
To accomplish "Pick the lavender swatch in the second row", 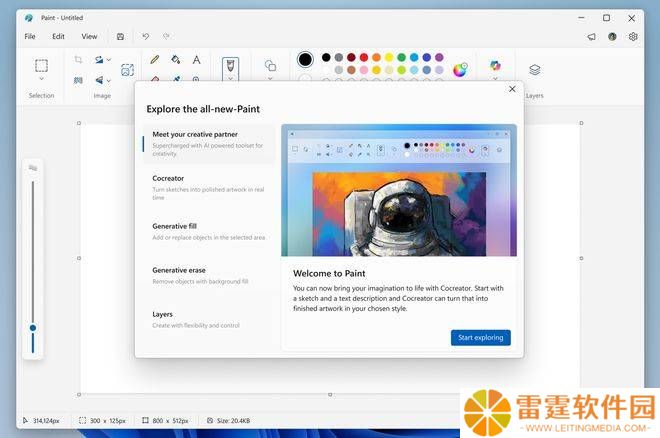I will [439, 69].
